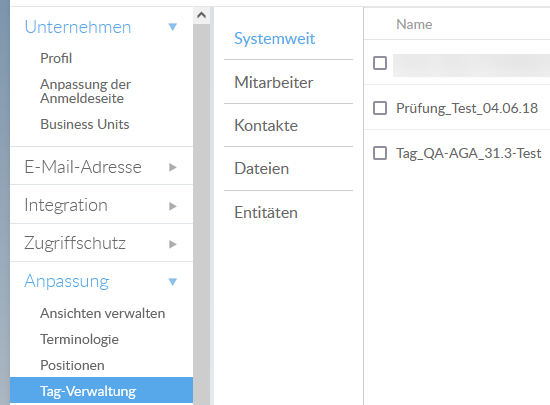The width and height of the screenshot is (550, 405).
Task: Collapse the Anpassung section arrow
Action: click(x=173, y=282)
